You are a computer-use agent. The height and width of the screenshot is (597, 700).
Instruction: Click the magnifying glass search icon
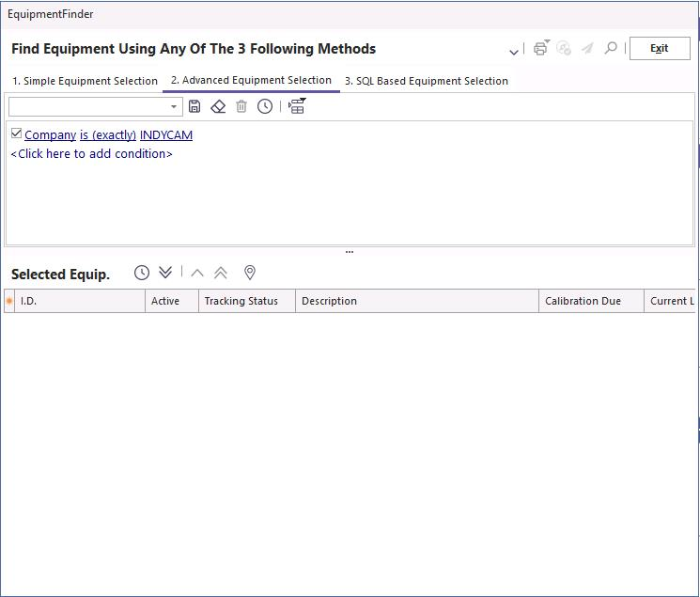(x=611, y=48)
